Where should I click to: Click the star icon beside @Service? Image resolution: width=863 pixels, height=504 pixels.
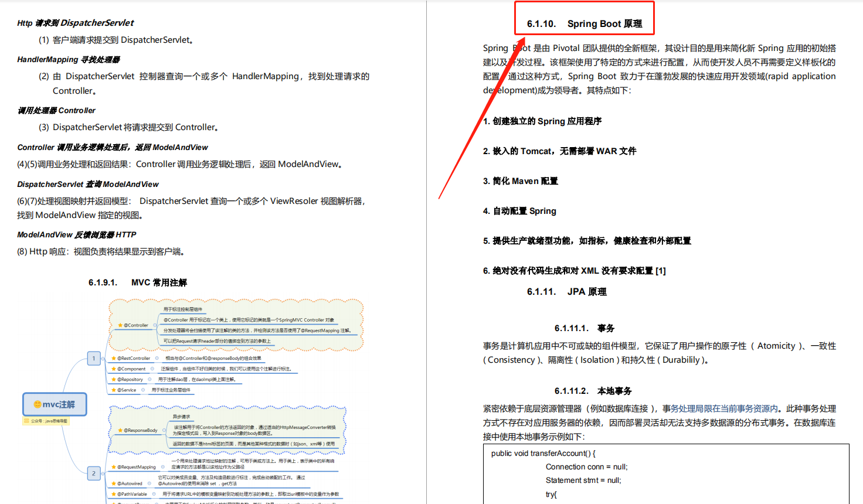[x=113, y=390]
